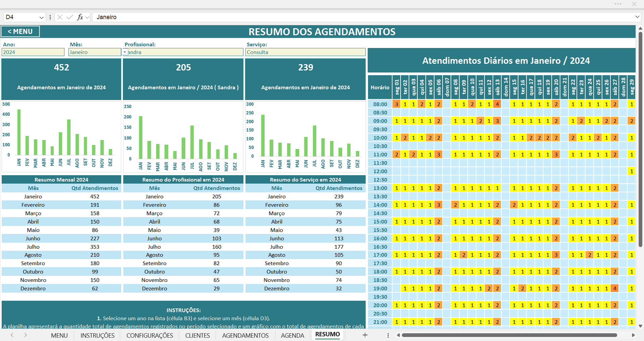Click RESUMO DOS AGENDAMENTOS title banner

click(x=322, y=32)
